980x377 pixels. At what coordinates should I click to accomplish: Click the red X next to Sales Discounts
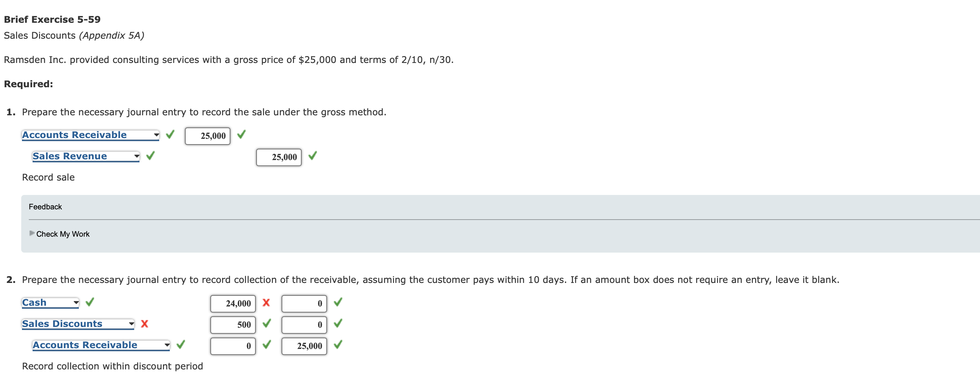click(144, 324)
